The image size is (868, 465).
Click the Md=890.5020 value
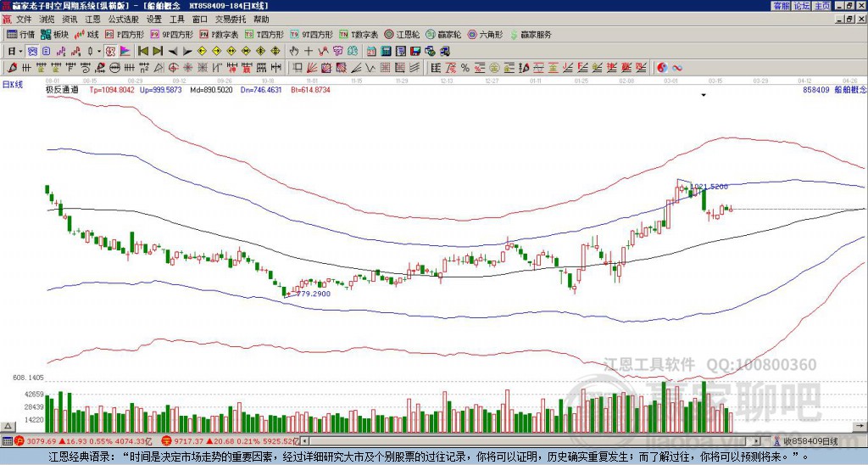coord(211,89)
